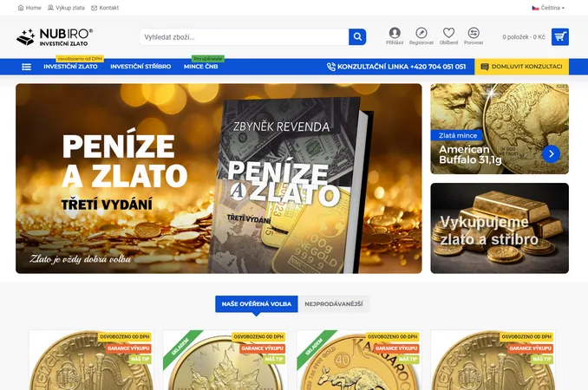Click the Home link in top bar
Screen dimensions: 588x390
29,8
